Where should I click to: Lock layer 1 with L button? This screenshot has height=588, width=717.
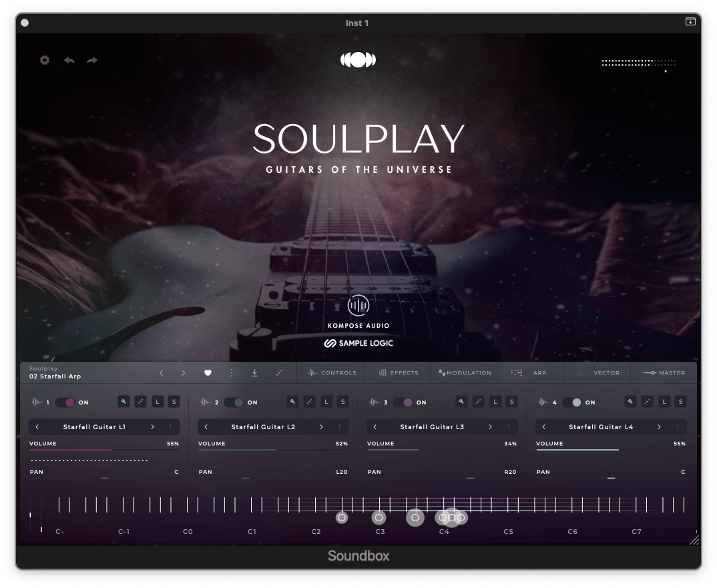[x=158, y=402]
